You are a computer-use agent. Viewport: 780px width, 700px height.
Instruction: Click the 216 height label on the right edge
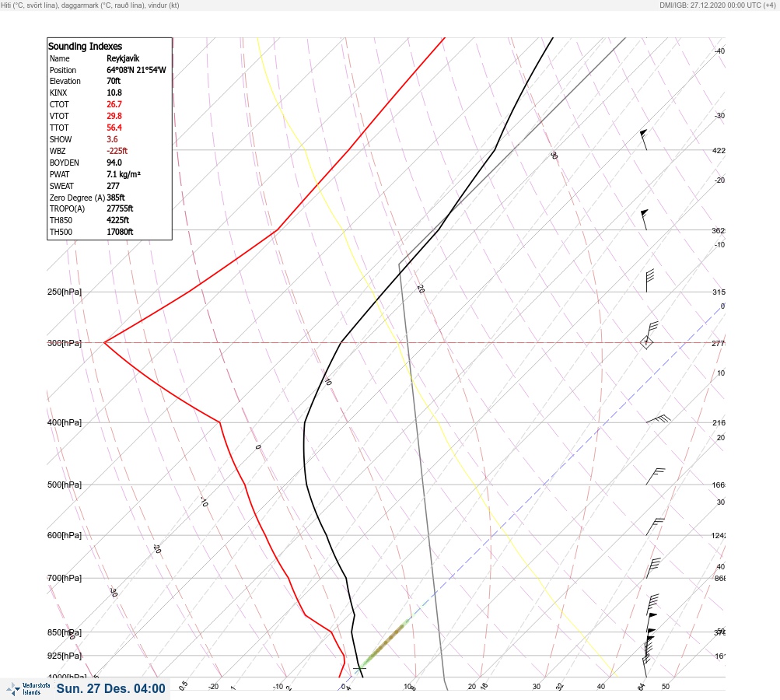pyautogui.click(x=719, y=423)
